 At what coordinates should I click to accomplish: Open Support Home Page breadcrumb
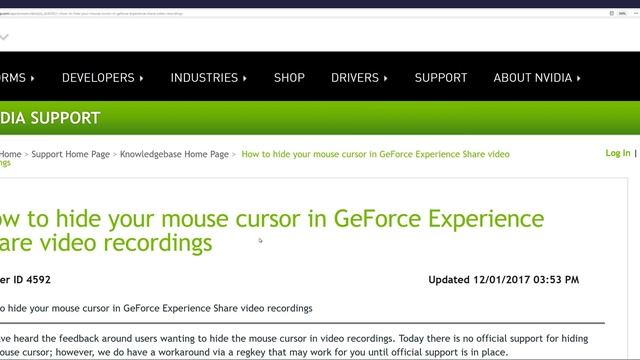(71, 154)
